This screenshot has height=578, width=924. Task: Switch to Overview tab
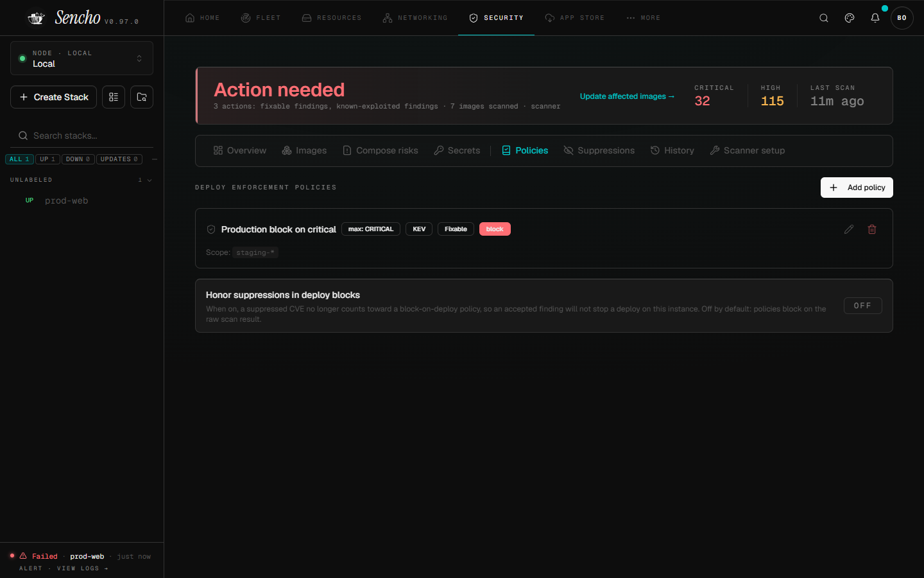(240, 150)
